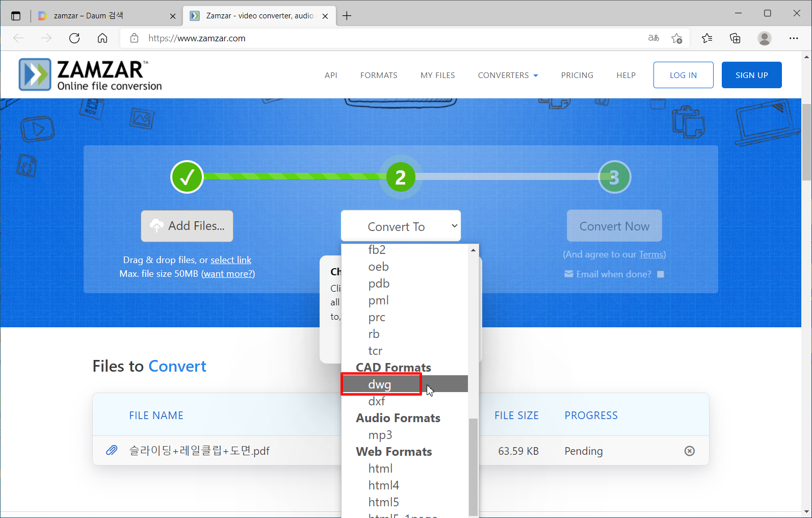Choose html web format

click(405, 468)
